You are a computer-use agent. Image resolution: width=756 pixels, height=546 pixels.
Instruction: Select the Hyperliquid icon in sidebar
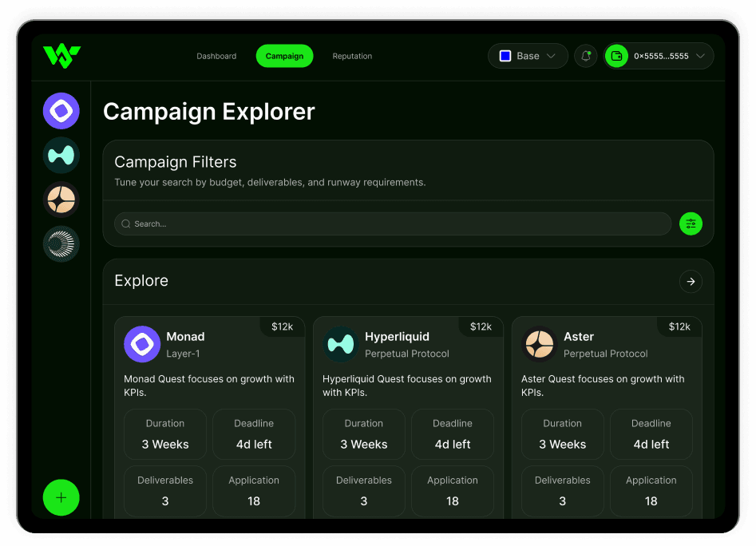(x=61, y=155)
